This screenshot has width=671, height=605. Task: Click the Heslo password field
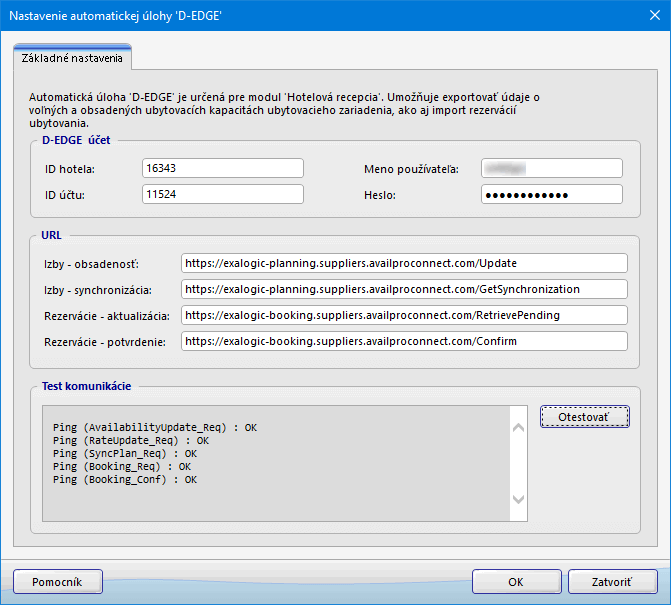coord(551,194)
